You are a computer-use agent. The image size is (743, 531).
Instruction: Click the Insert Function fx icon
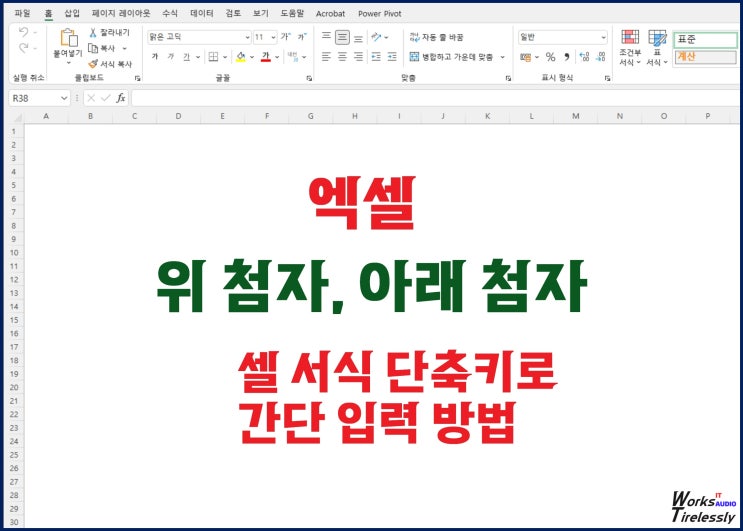(x=121, y=98)
